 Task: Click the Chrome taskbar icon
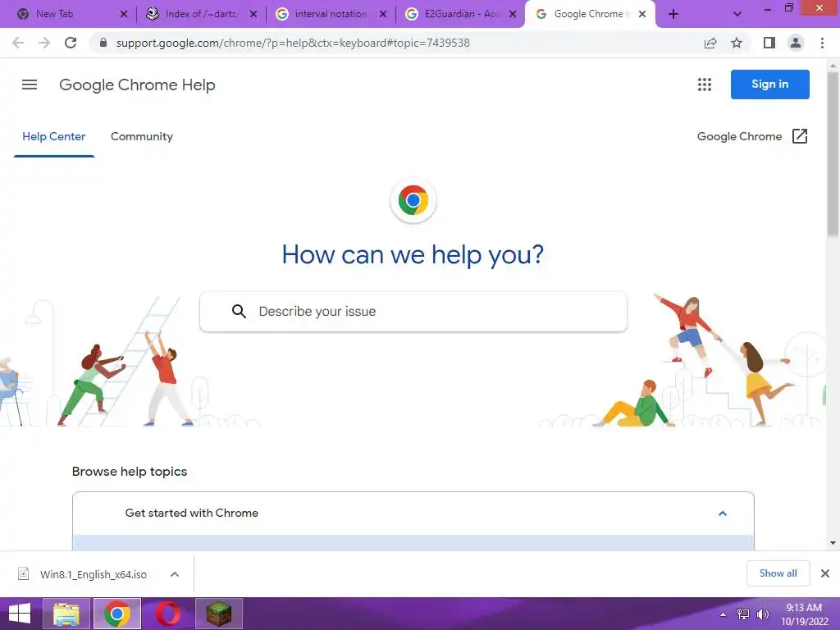point(117,614)
